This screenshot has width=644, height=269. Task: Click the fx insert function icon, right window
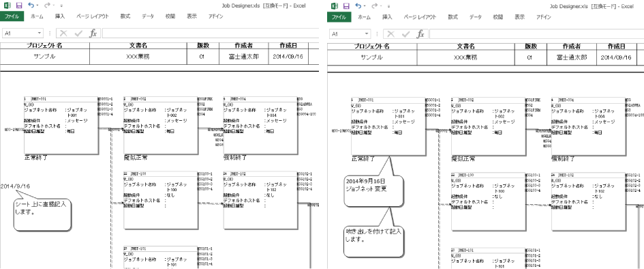pos(420,33)
